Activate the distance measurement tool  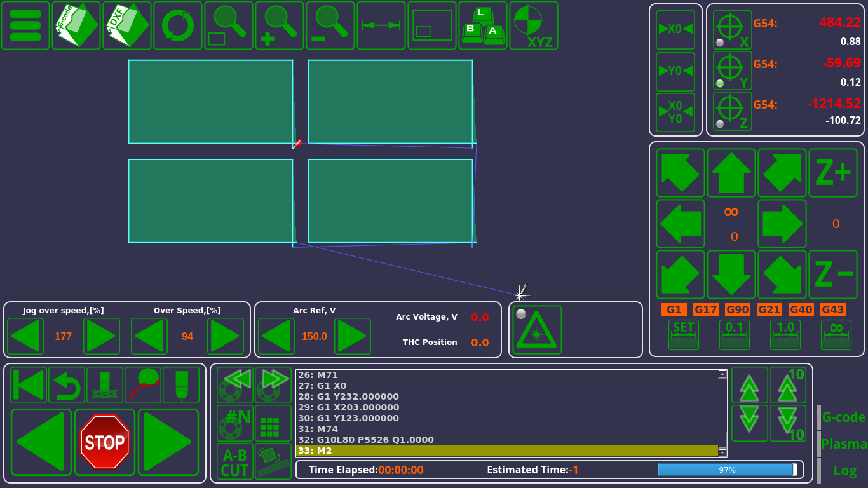381,25
